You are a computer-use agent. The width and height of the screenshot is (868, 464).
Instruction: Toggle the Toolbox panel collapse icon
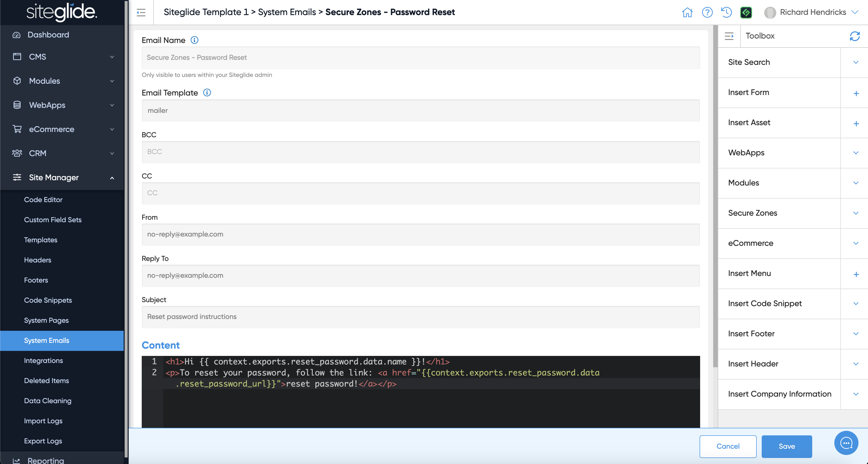[729, 36]
